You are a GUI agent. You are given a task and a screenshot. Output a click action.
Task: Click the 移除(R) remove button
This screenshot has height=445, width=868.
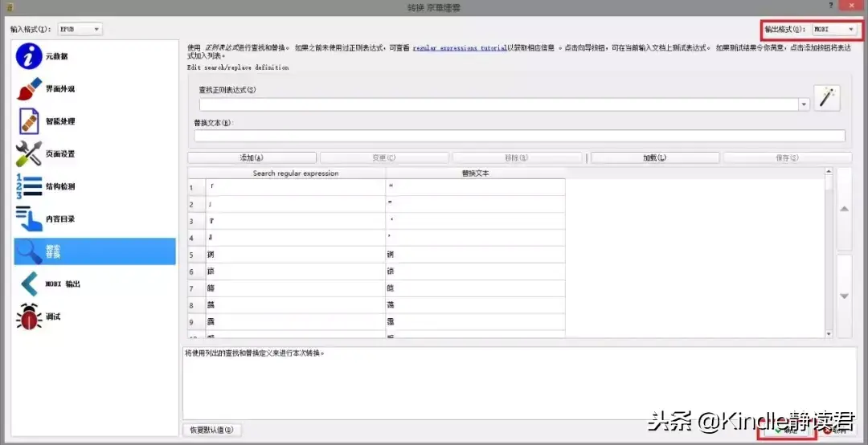(x=517, y=157)
